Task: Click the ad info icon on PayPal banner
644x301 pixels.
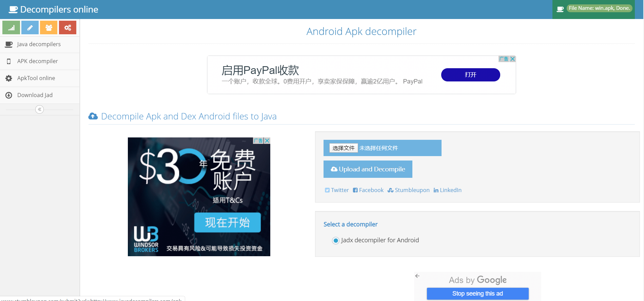Action: click(504, 59)
